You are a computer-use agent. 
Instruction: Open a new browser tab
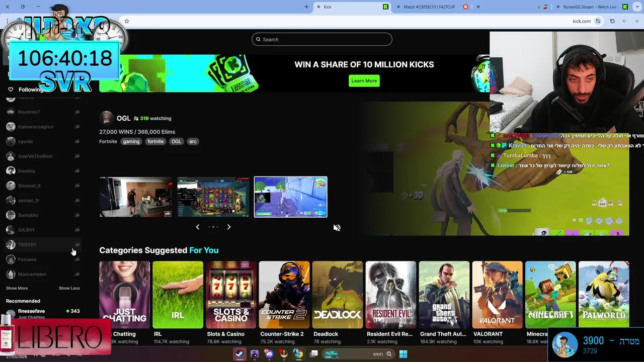tap(306, 7)
